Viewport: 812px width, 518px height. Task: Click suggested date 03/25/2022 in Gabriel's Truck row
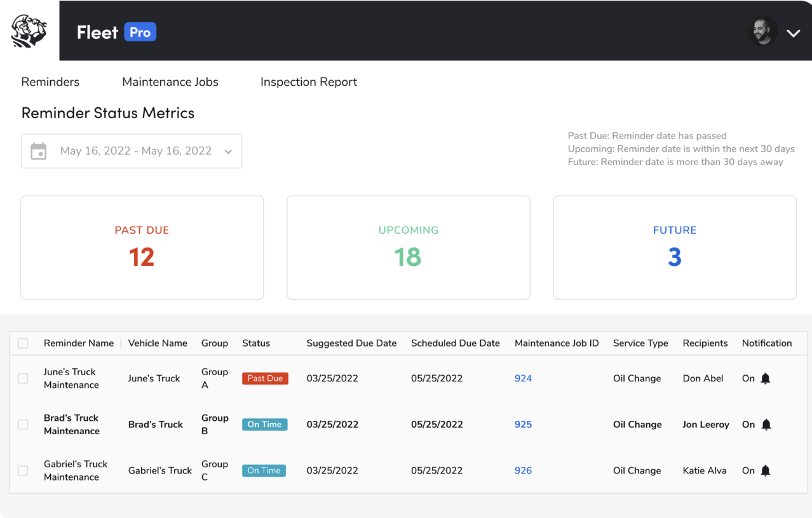coord(332,470)
